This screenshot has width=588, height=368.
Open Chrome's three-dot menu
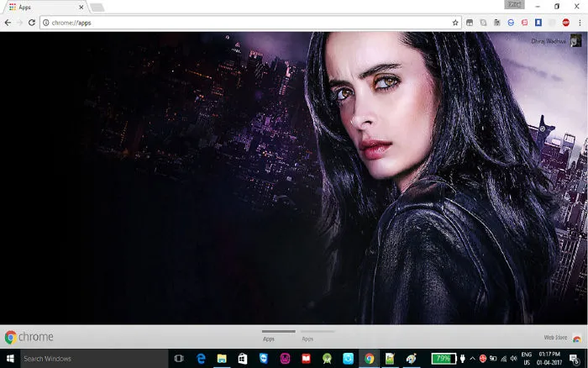point(580,23)
